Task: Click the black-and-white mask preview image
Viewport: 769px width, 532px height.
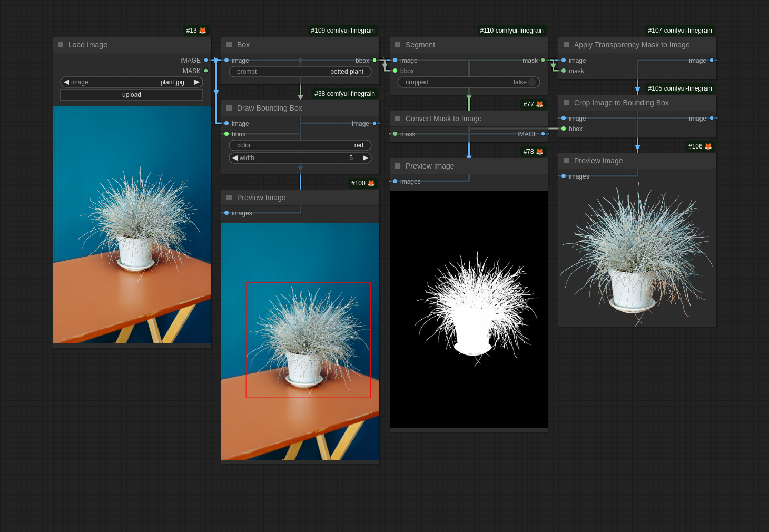Action: (469, 310)
